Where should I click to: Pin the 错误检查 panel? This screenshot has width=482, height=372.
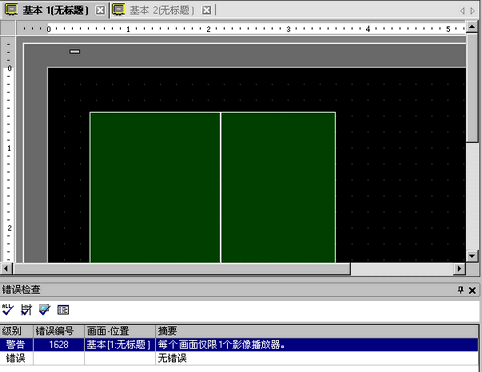461,290
